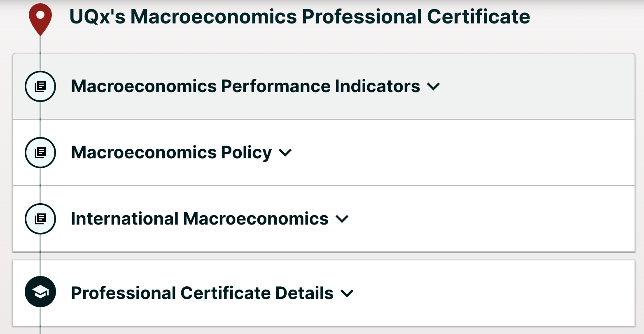The width and height of the screenshot is (644, 334).
Task: Open the Macroeconomics Performance Indicators title
Action: pyautogui.click(x=245, y=86)
